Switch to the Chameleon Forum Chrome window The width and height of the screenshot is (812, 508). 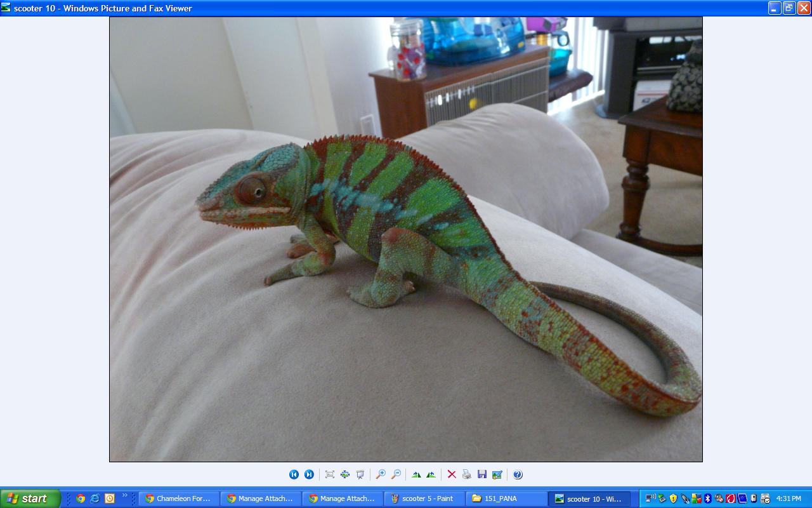pos(179,498)
